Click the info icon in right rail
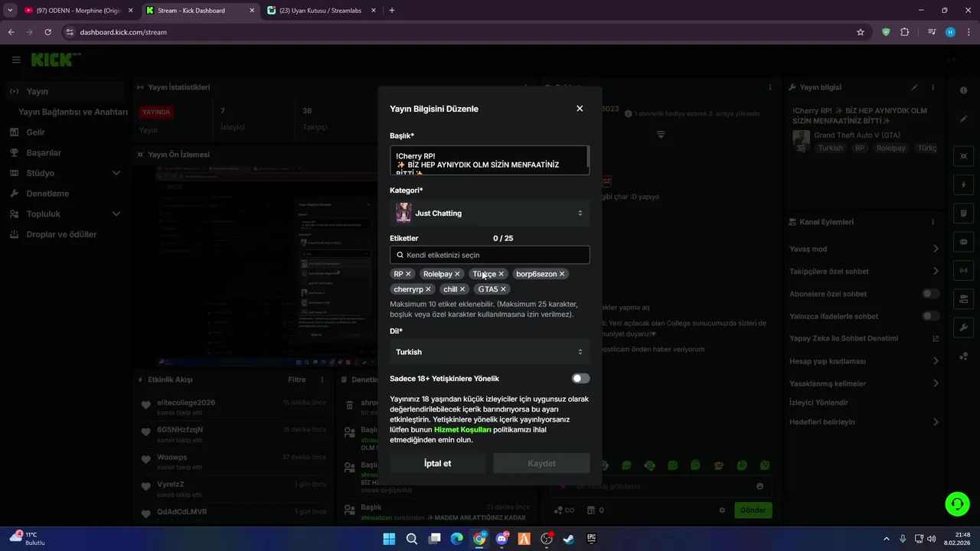The width and height of the screenshot is (980, 551). click(x=964, y=90)
